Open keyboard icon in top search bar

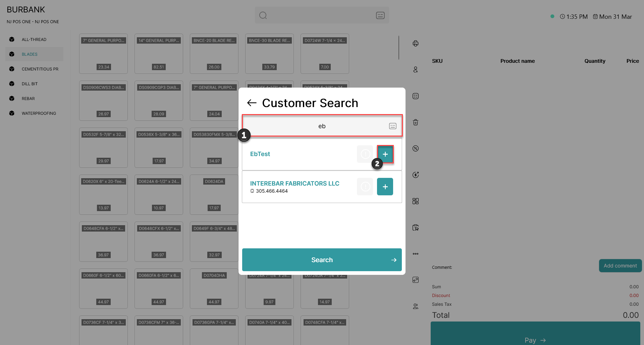coord(380,15)
